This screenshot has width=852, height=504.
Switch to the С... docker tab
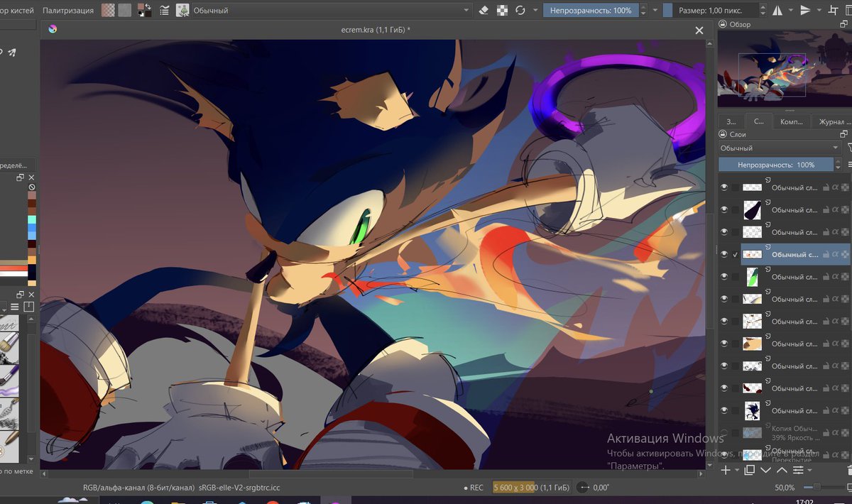(x=759, y=121)
